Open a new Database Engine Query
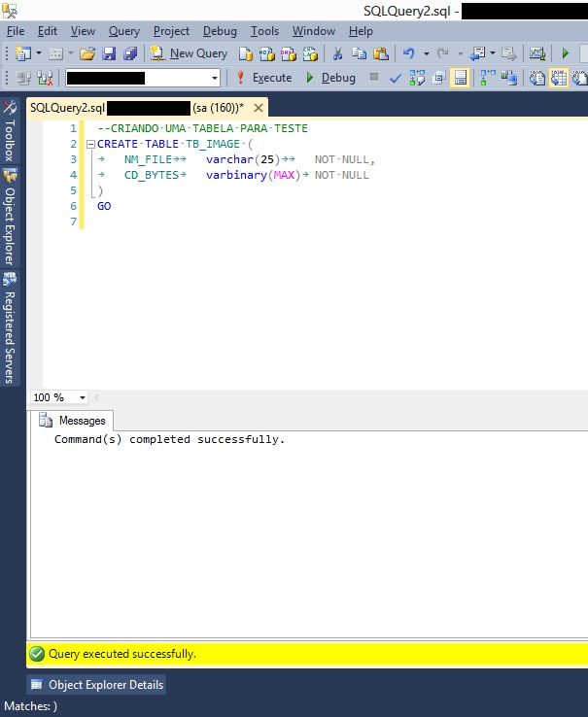 246,54
